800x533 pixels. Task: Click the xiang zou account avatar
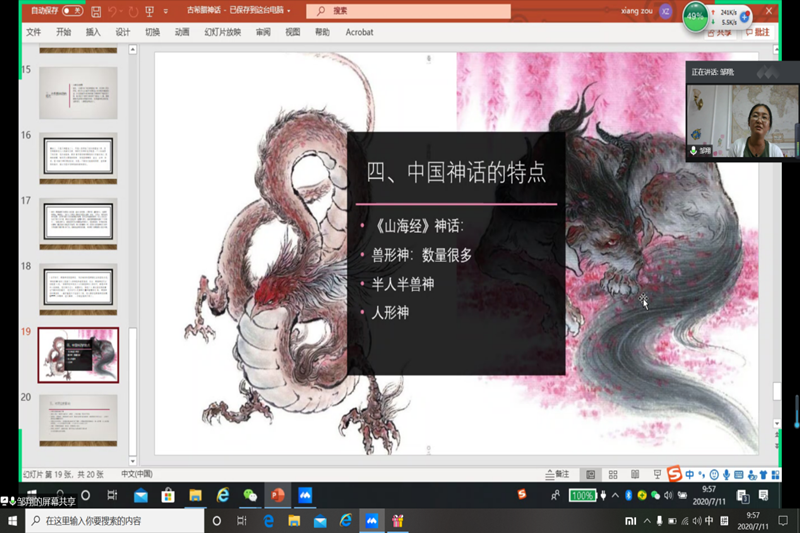coord(665,11)
